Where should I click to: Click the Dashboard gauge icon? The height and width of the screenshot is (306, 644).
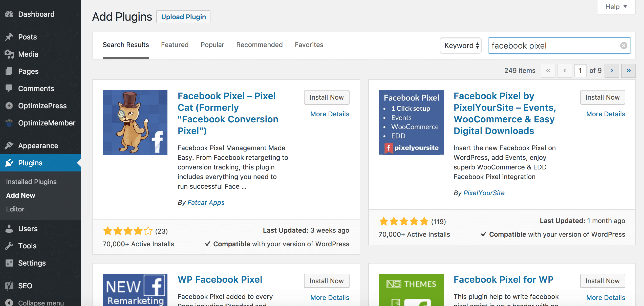[9, 14]
